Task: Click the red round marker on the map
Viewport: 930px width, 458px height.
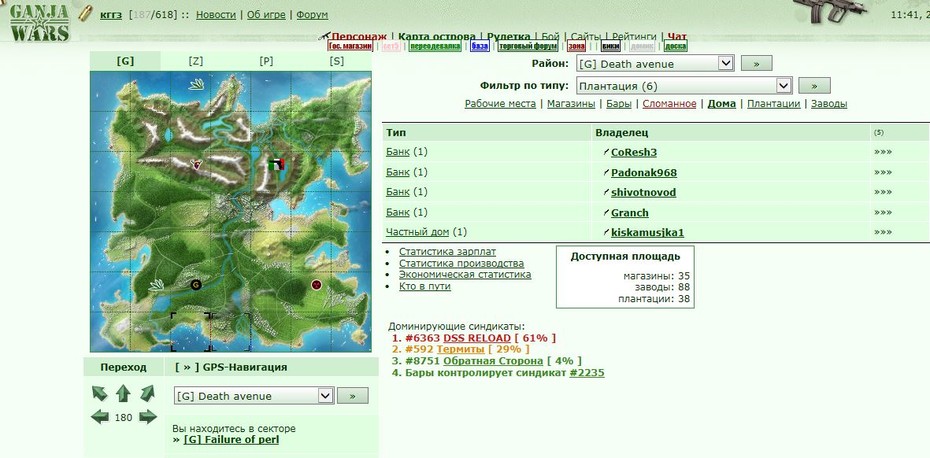Action: [317, 285]
